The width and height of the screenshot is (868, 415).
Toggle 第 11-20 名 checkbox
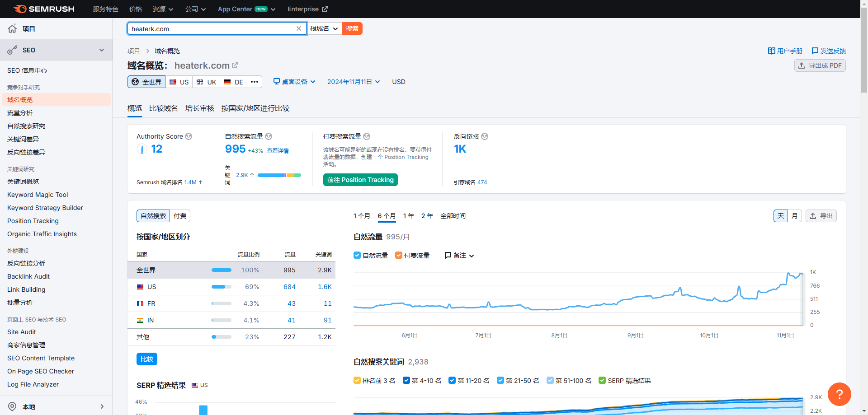point(452,380)
